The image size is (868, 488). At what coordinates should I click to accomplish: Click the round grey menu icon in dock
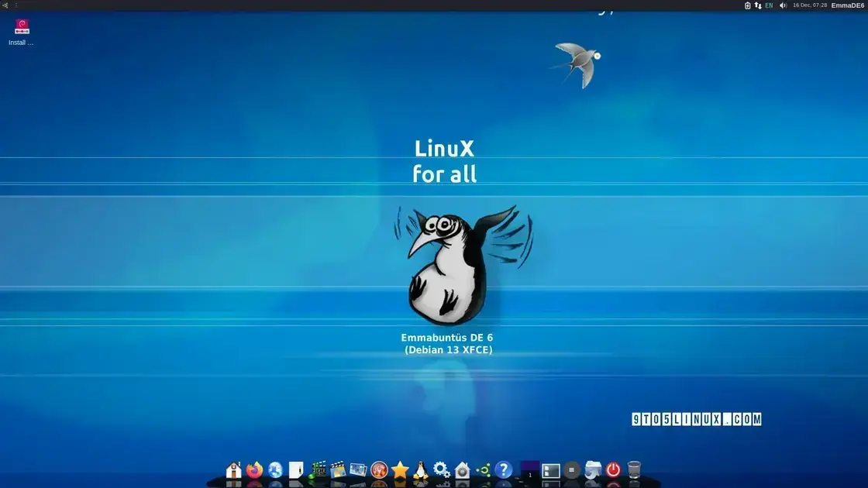pyautogui.click(x=572, y=469)
